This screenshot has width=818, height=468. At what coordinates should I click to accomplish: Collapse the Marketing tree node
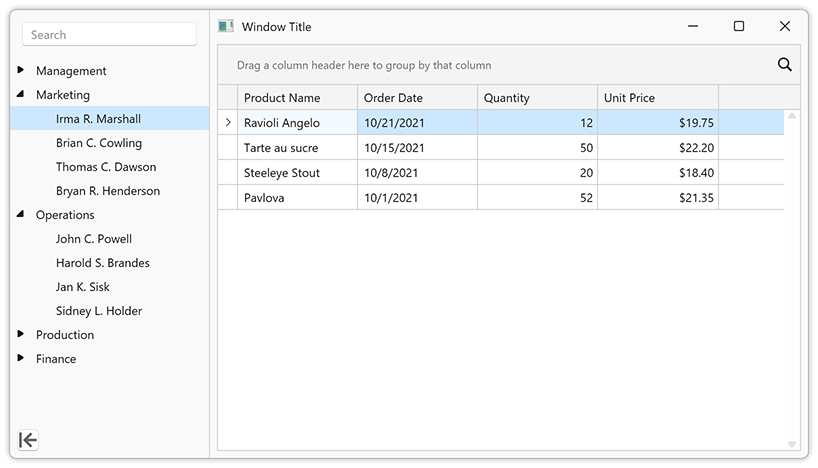[21, 95]
